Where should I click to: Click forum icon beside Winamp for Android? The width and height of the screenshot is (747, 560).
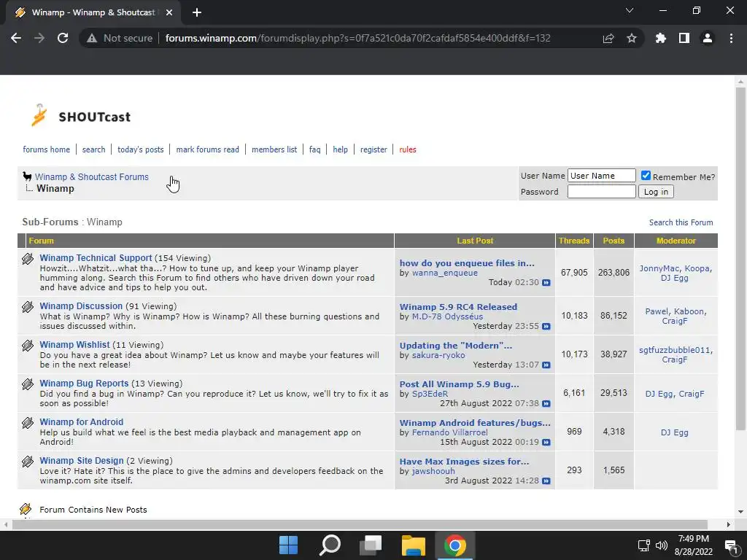[x=28, y=422]
